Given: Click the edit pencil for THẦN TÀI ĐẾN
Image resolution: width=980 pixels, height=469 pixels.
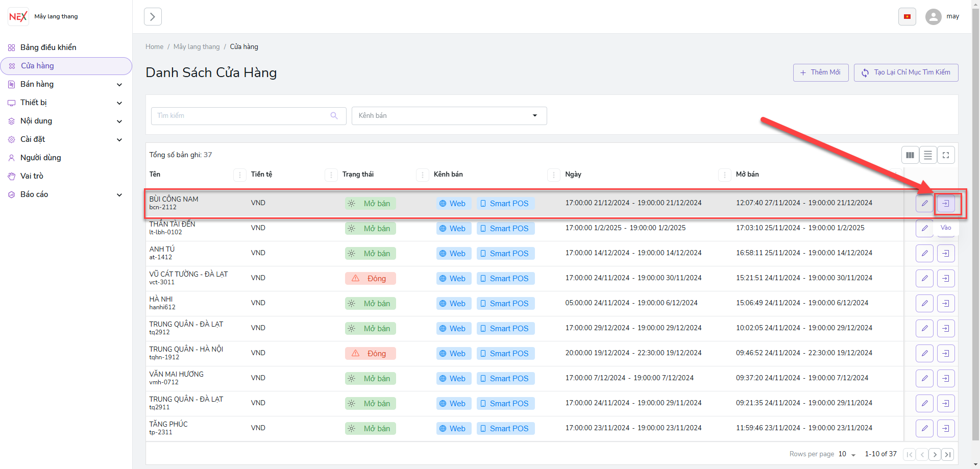Looking at the screenshot, I should coord(924,228).
